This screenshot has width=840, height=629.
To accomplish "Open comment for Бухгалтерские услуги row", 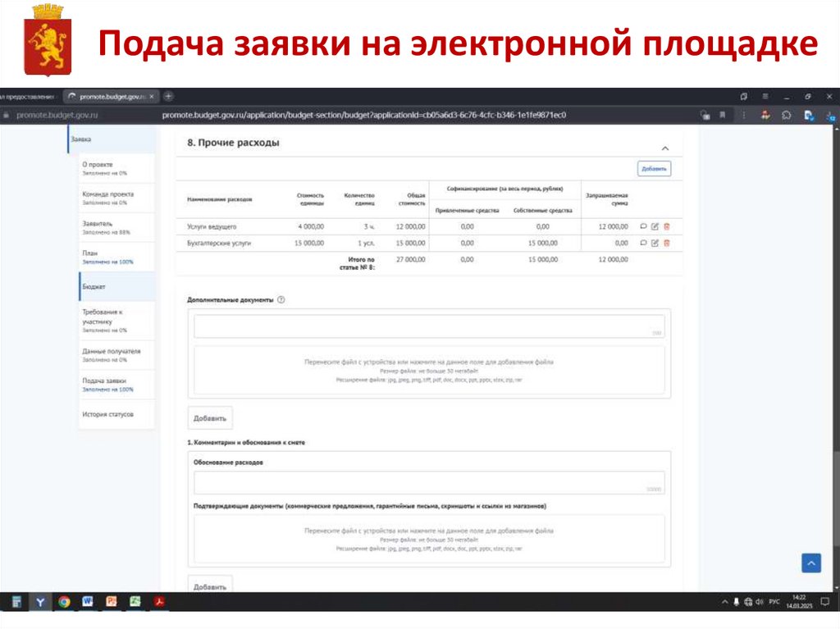I will click(643, 244).
